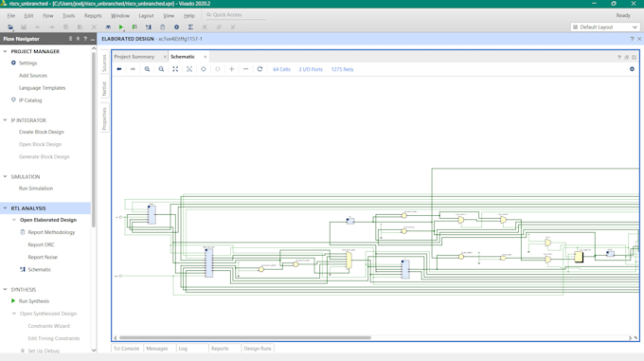644x361 pixels.
Task: Click the green Run flow play button
Action: coord(121,27)
